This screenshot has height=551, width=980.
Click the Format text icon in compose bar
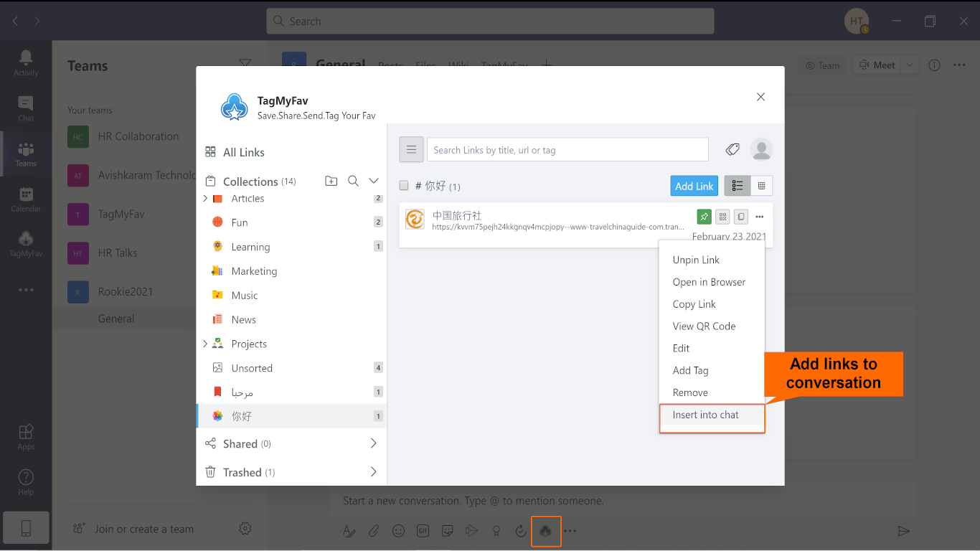[349, 531]
